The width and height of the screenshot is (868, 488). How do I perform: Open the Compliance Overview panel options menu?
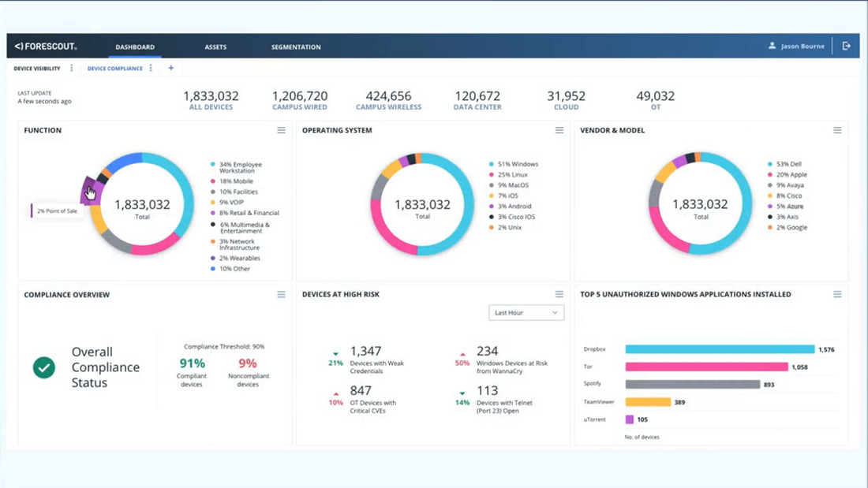(x=281, y=294)
